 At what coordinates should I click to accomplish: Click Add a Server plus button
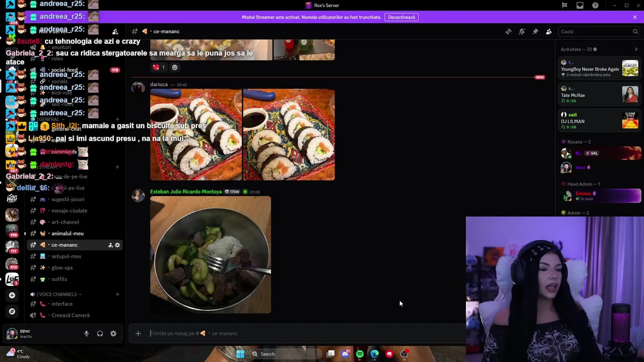click(12, 295)
